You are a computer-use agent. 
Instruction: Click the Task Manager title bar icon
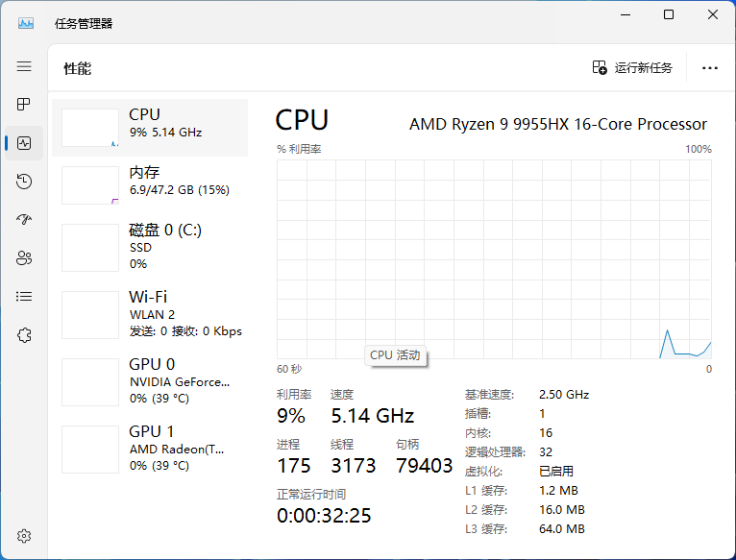[26, 23]
